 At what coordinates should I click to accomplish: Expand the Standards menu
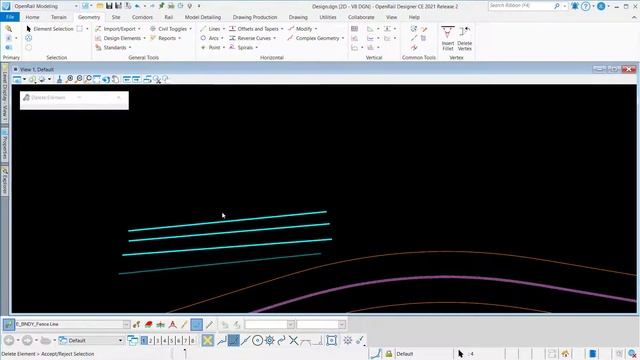(x=113, y=47)
